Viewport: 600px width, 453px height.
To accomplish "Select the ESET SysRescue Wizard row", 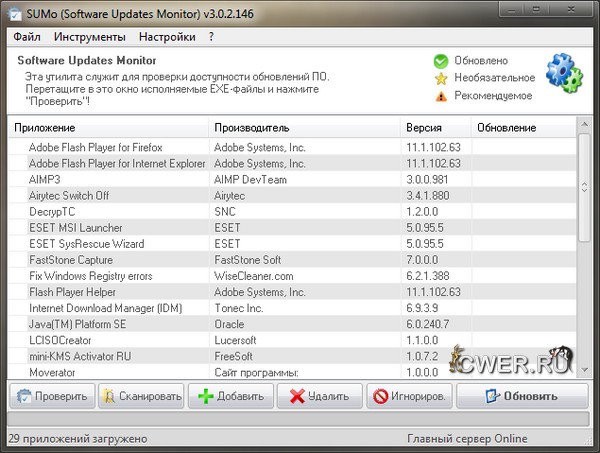I will [292, 244].
